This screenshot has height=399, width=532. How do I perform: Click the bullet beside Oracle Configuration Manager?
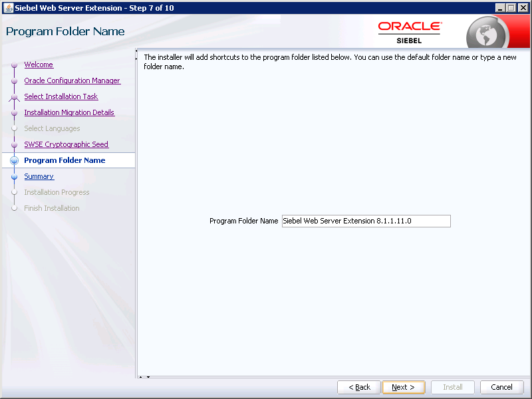tap(14, 80)
